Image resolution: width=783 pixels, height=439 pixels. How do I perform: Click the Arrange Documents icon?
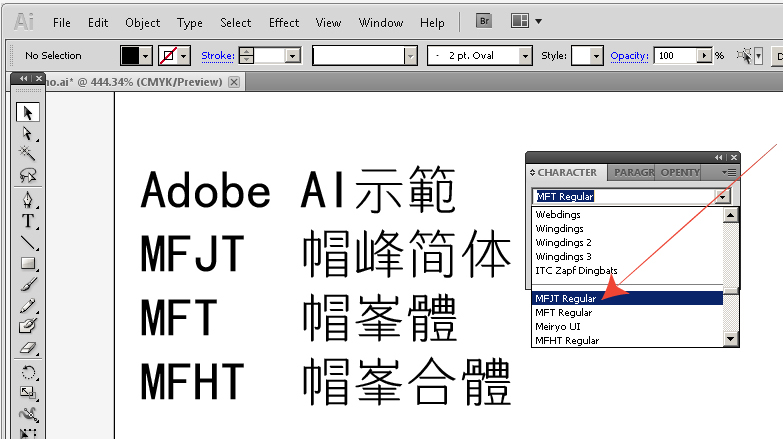click(x=520, y=21)
